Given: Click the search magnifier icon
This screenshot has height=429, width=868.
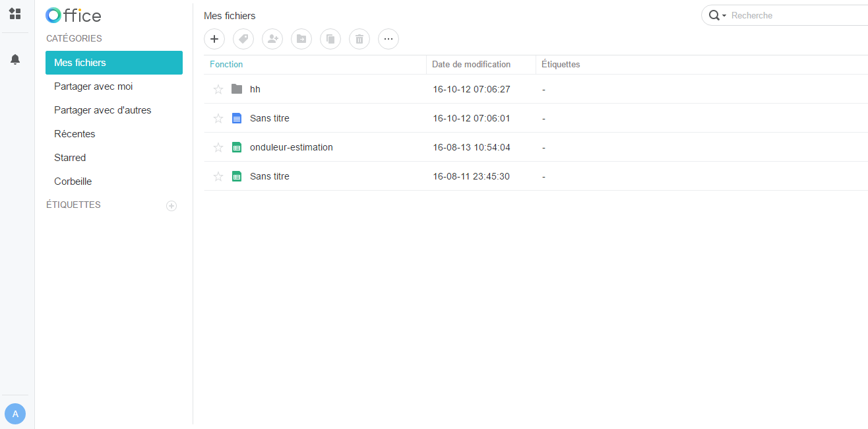Looking at the screenshot, I should point(714,15).
